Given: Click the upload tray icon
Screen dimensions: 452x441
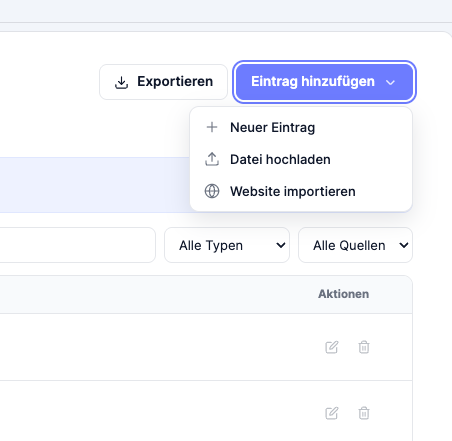Looking at the screenshot, I should click(212, 159).
